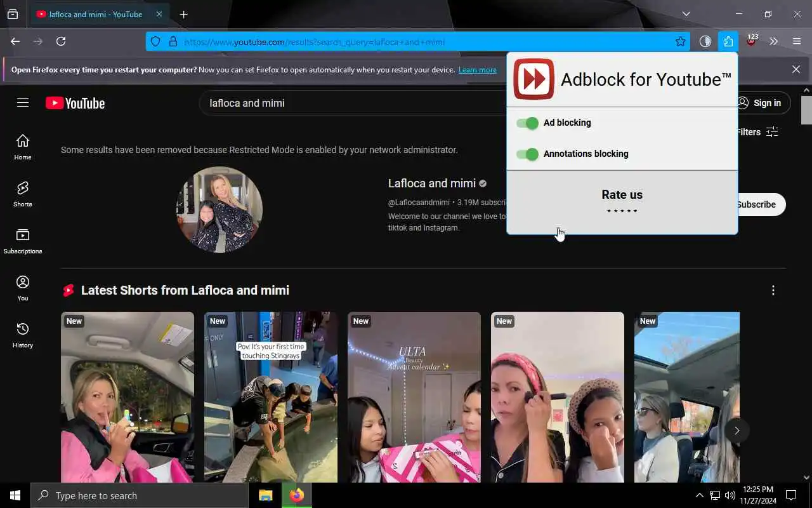Viewport: 812px width, 508px height.
Task: Open Shorts from the sidebar
Action: [x=23, y=194]
